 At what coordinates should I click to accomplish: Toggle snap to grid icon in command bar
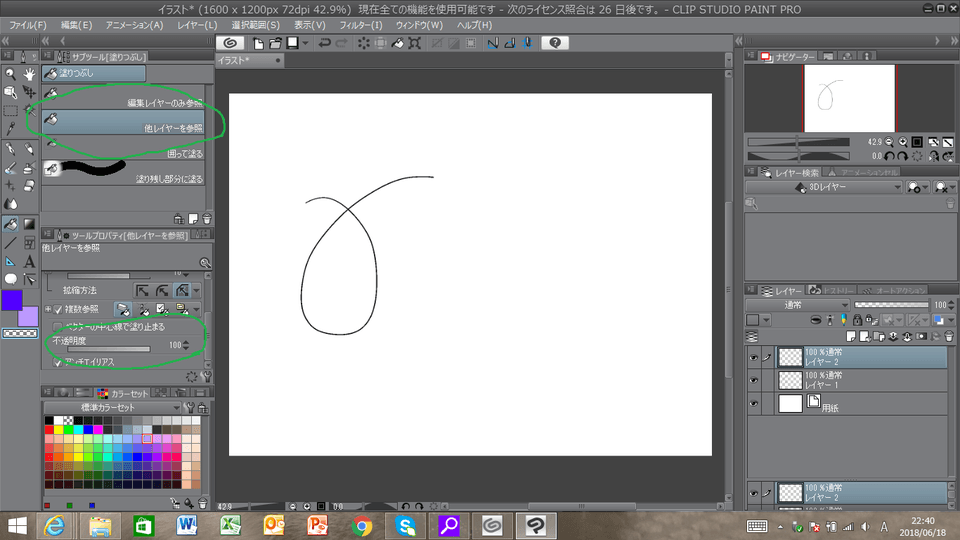pos(527,43)
